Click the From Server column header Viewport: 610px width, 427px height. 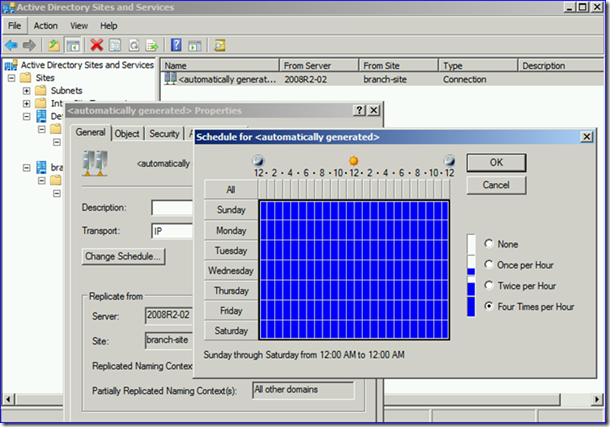(319, 65)
